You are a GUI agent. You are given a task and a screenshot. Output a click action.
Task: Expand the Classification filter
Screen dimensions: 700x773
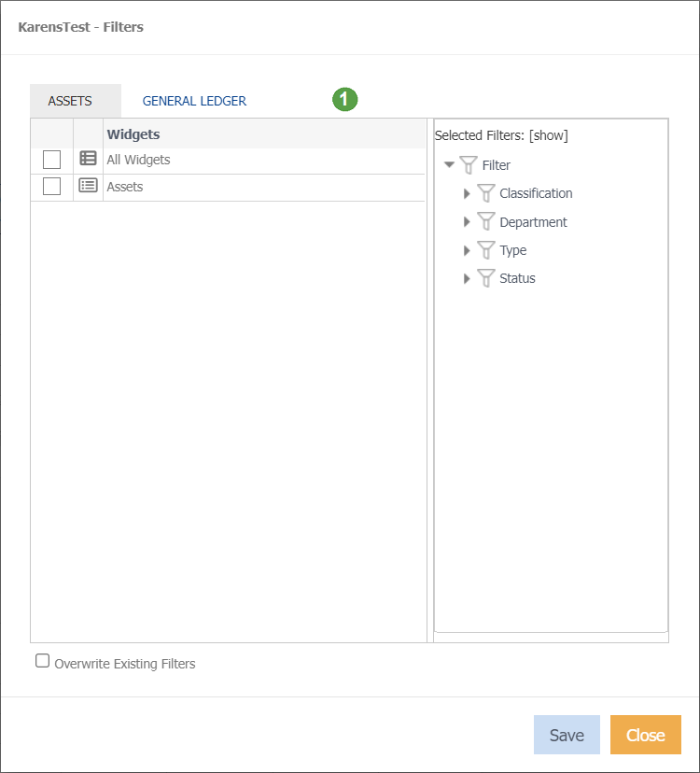coord(467,193)
